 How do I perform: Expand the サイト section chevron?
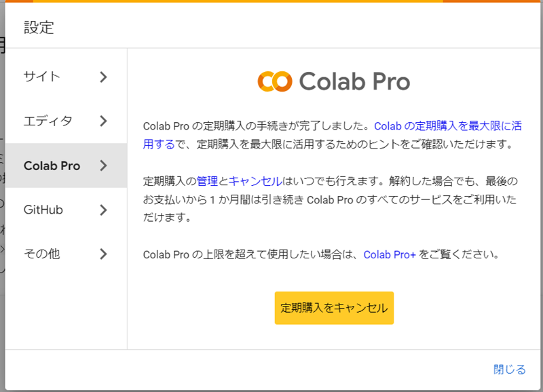click(x=103, y=77)
